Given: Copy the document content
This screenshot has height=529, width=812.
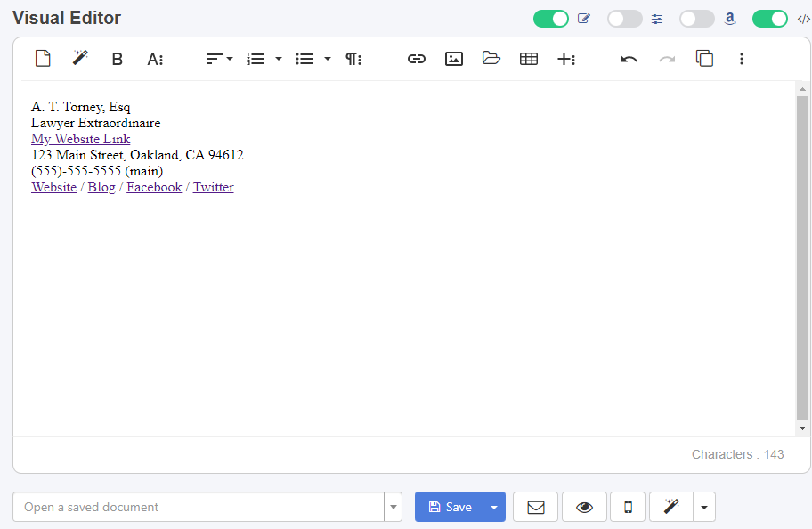Looking at the screenshot, I should 704,58.
